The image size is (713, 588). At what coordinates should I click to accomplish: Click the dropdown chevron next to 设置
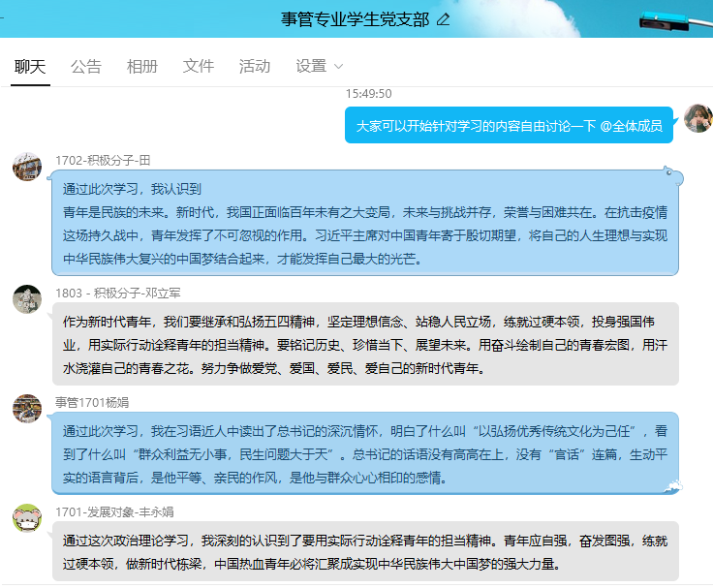[x=338, y=67]
